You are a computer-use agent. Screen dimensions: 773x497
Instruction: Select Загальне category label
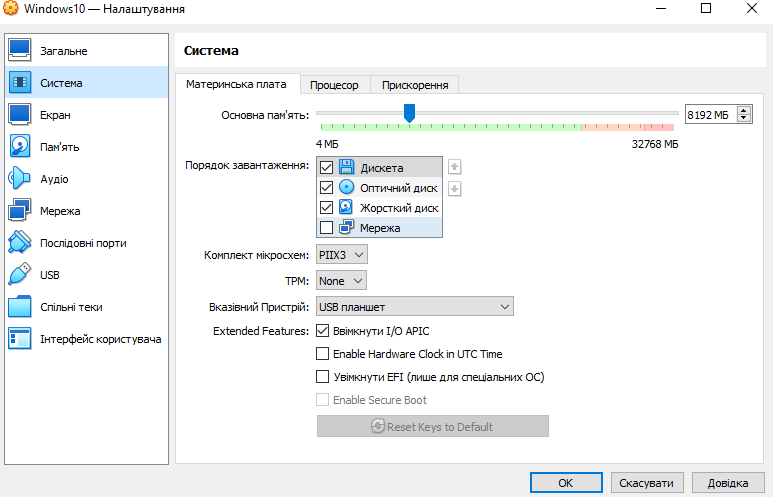(64, 51)
